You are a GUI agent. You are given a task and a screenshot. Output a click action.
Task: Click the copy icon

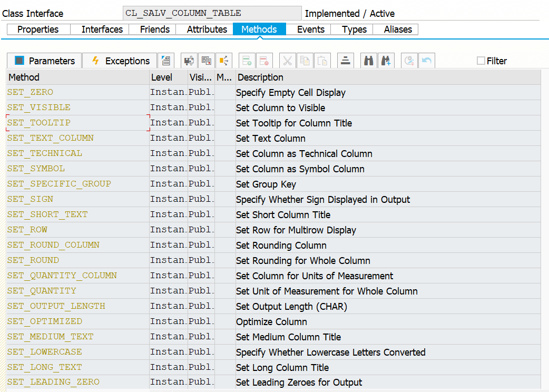(305, 61)
